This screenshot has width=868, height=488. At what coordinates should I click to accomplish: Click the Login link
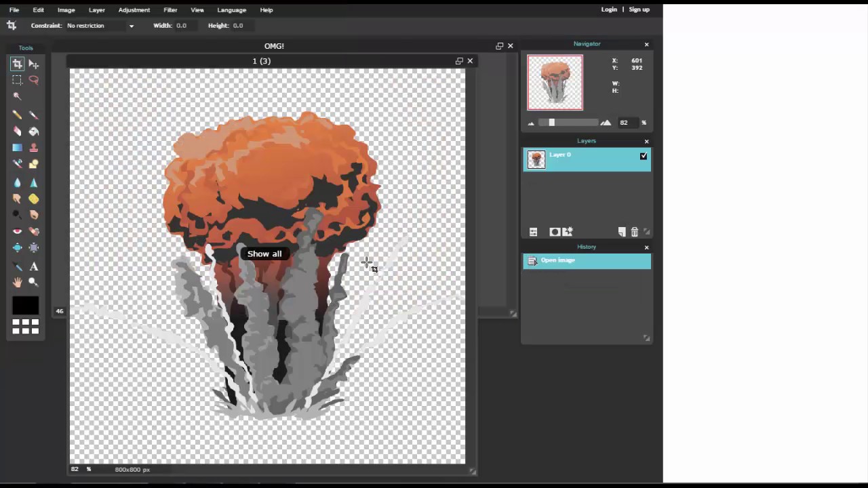pos(609,9)
